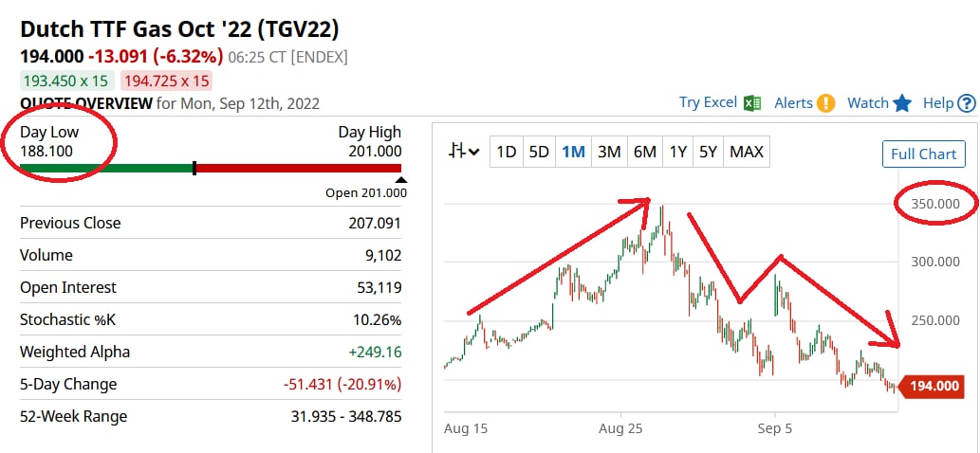This screenshot has width=980, height=453.
Task: Click the Help link text
Action: pos(937,103)
